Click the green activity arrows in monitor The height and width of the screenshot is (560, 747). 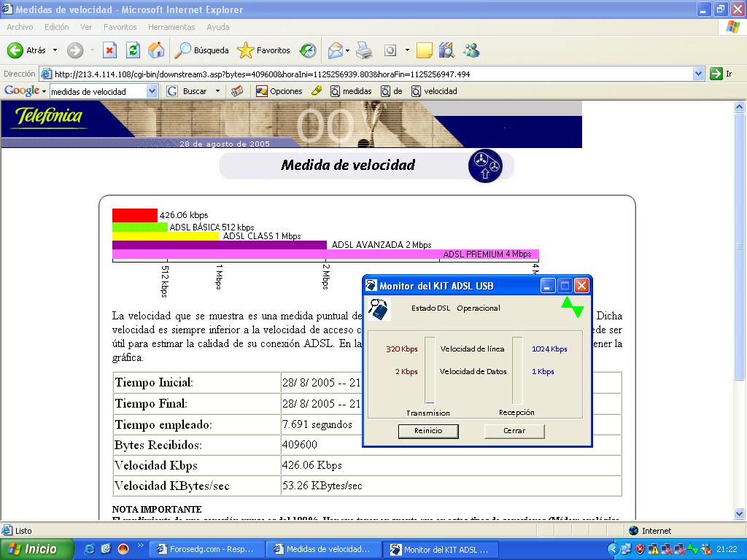pyautogui.click(x=572, y=308)
